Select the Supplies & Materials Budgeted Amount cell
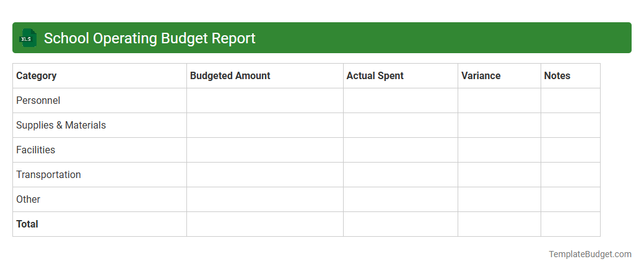Viewport: 644px width, 272px height. [265, 125]
